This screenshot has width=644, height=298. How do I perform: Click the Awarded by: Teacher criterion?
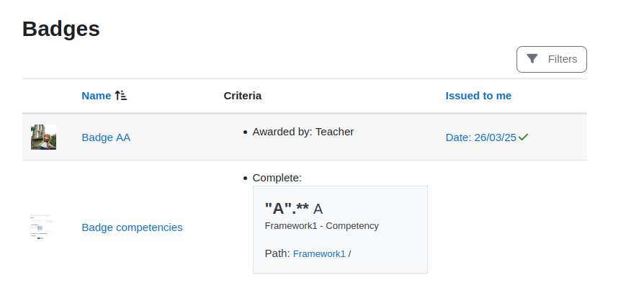click(x=303, y=132)
